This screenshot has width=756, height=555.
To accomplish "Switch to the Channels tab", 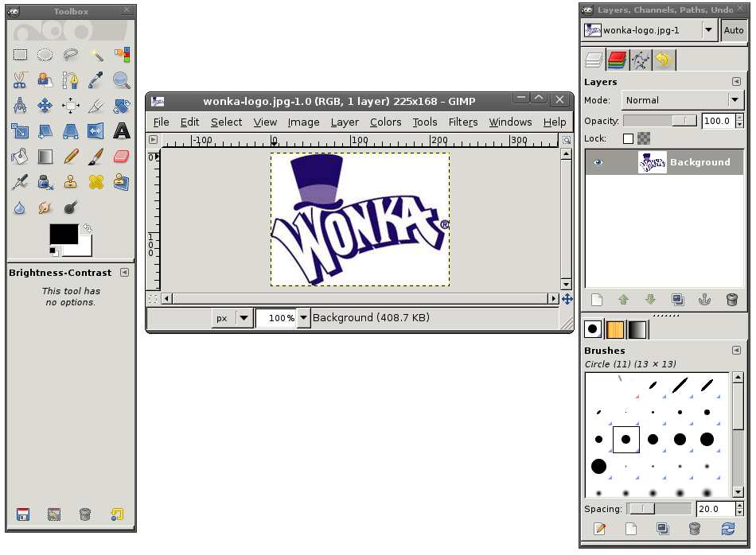I will tap(617, 60).
